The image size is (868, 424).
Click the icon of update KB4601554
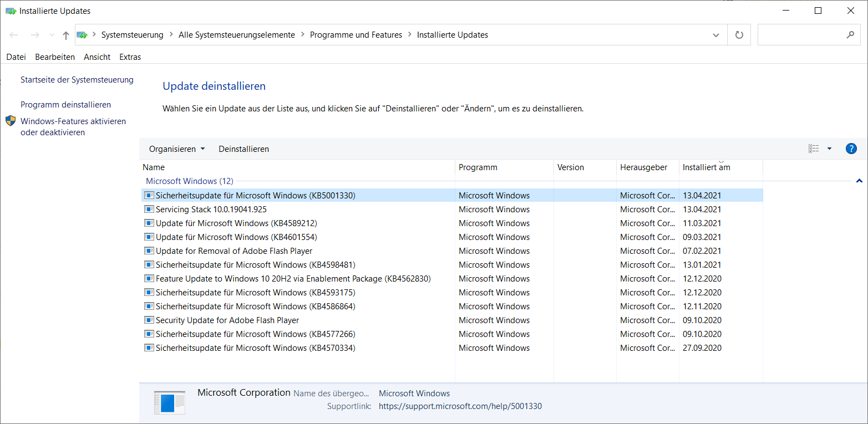(x=149, y=237)
